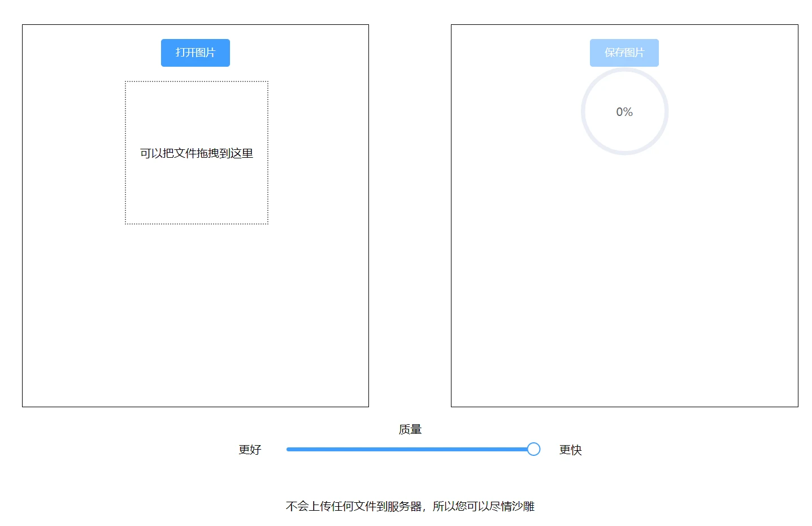Viewport: 812px width, 526px height.
Task: Click blank area left of 打开图片 button
Action: coord(90,53)
